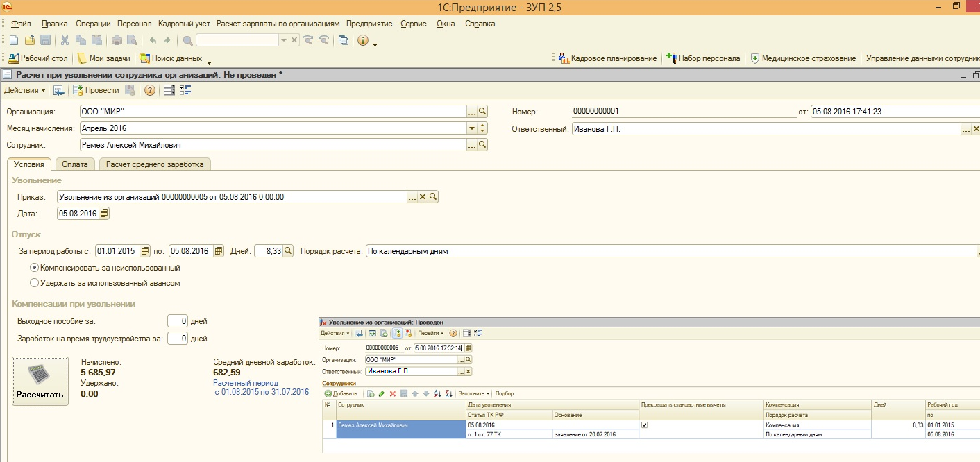Viewport: 980px width, 462px height.
Task: Open the Действия dropdown menu
Action: point(25,90)
